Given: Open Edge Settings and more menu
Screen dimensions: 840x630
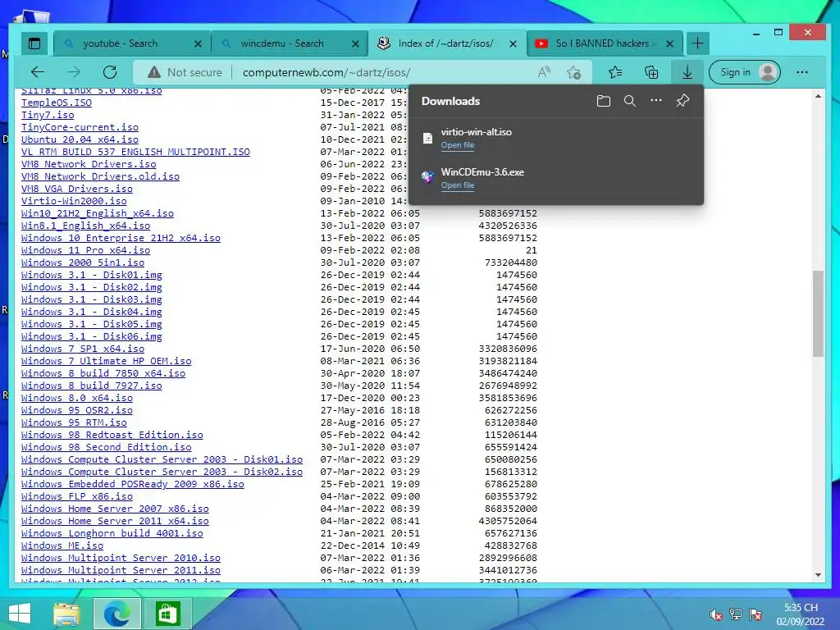Looking at the screenshot, I should 802,72.
